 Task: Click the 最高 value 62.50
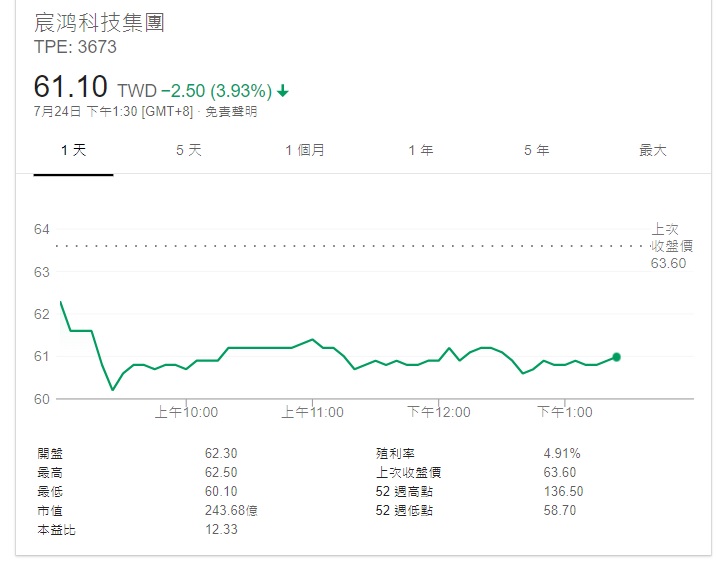221,473
